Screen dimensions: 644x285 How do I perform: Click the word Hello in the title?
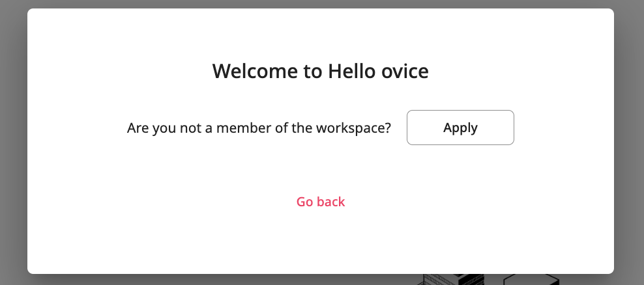351,71
